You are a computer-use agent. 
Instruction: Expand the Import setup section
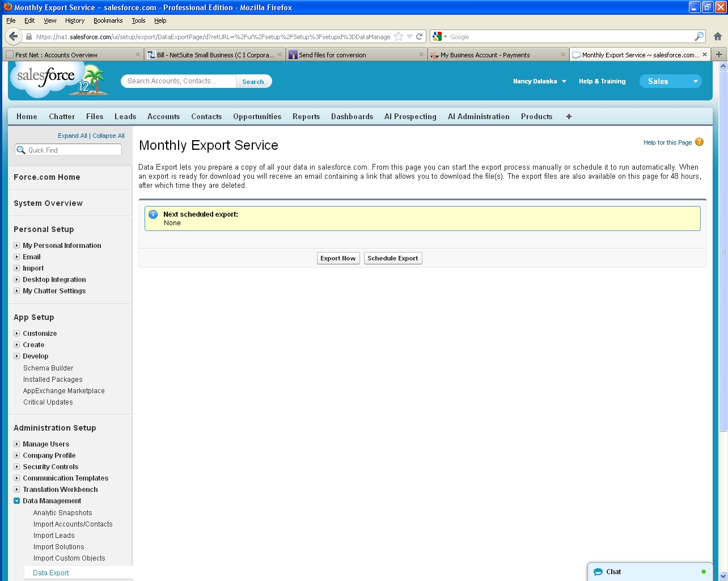(16, 268)
